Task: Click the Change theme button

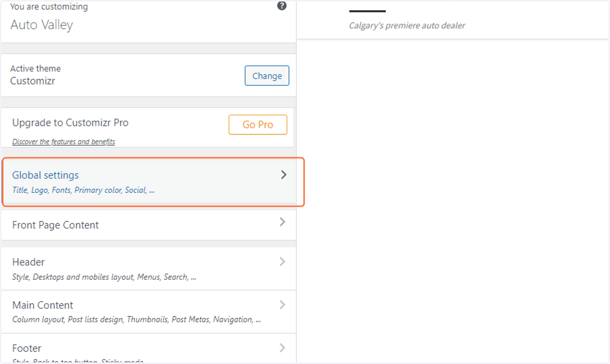Action: (267, 76)
